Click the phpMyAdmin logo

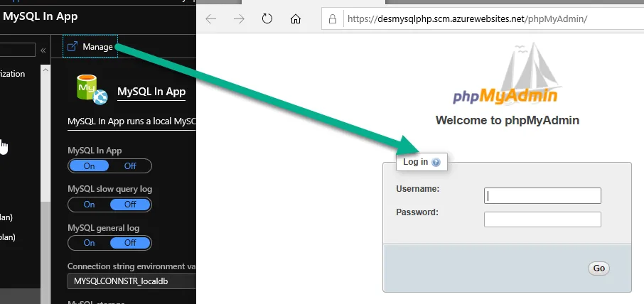click(508, 74)
